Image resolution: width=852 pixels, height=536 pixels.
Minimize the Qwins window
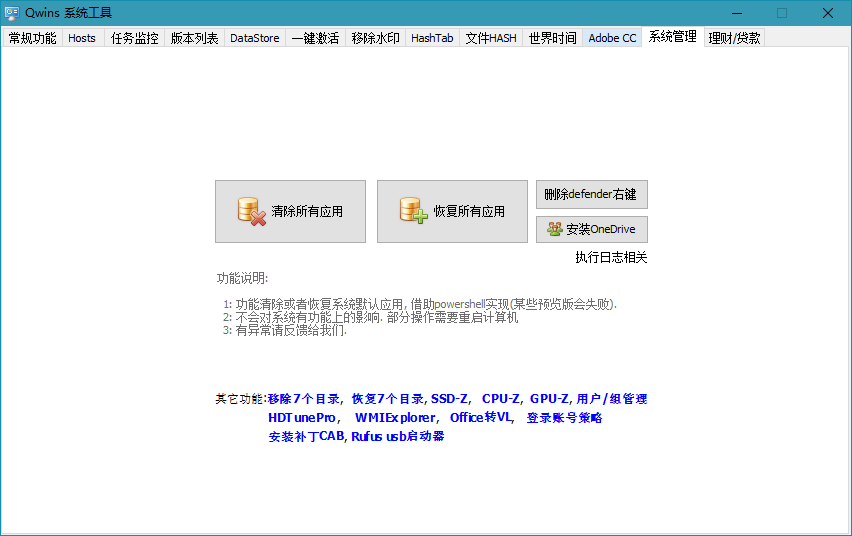[x=737, y=13]
